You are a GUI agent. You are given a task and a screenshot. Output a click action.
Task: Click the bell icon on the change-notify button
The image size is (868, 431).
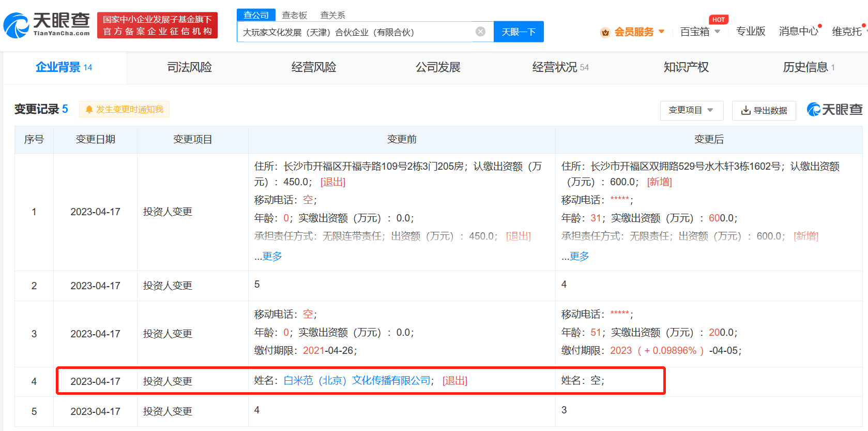pos(89,110)
